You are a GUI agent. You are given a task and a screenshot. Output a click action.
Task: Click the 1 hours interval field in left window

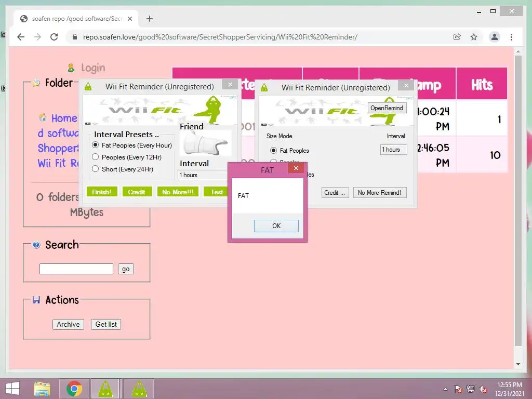point(203,175)
